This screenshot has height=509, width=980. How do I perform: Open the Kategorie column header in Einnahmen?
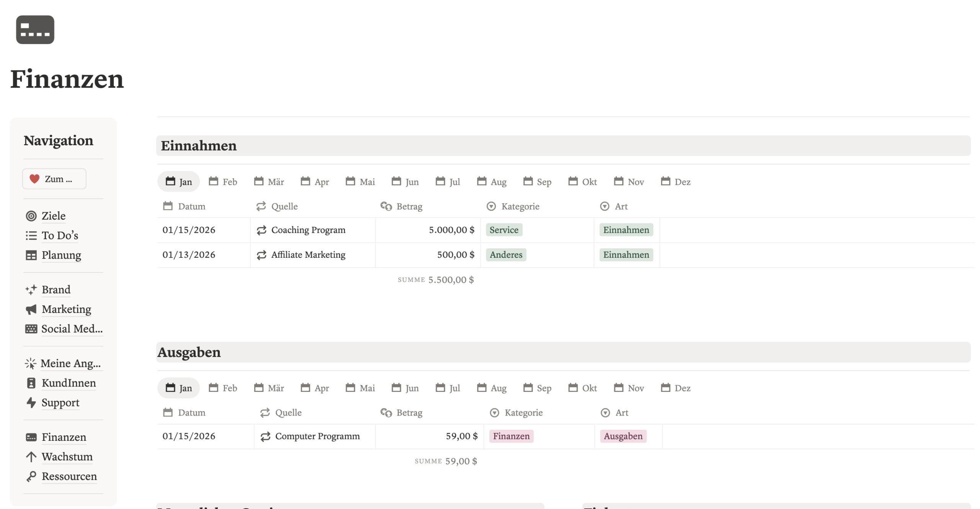pos(513,206)
